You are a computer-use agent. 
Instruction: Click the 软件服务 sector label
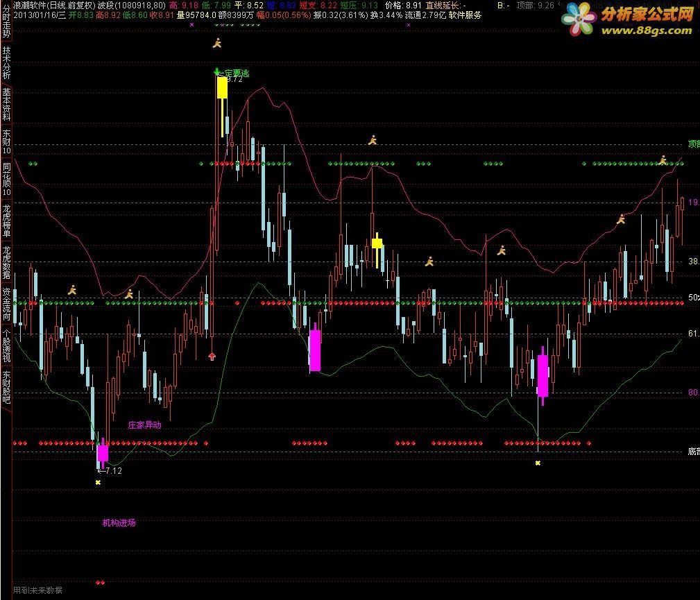coord(466,15)
